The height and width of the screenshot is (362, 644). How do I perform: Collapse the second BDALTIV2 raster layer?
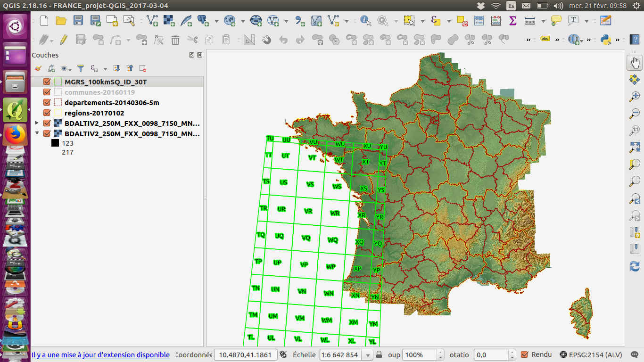click(37, 133)
